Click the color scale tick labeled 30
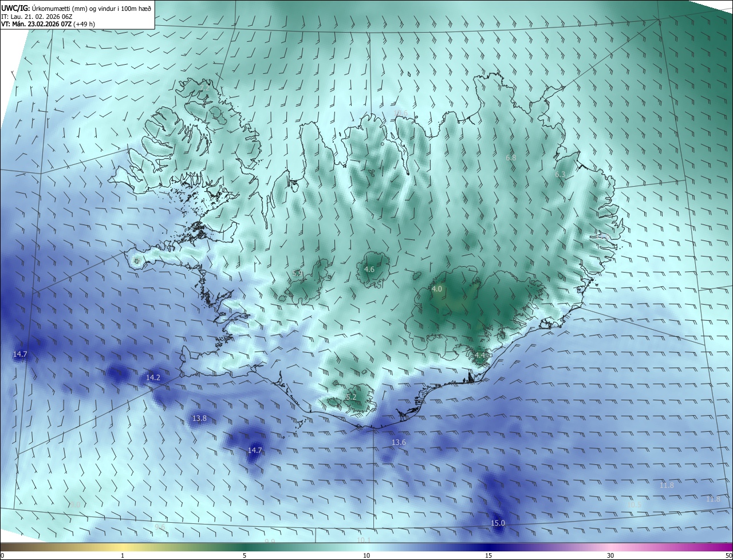 coord(610,555)
